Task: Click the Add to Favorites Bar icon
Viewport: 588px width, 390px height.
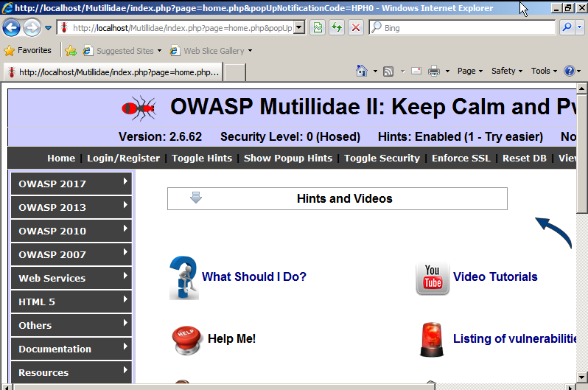Action: (71, 50)
